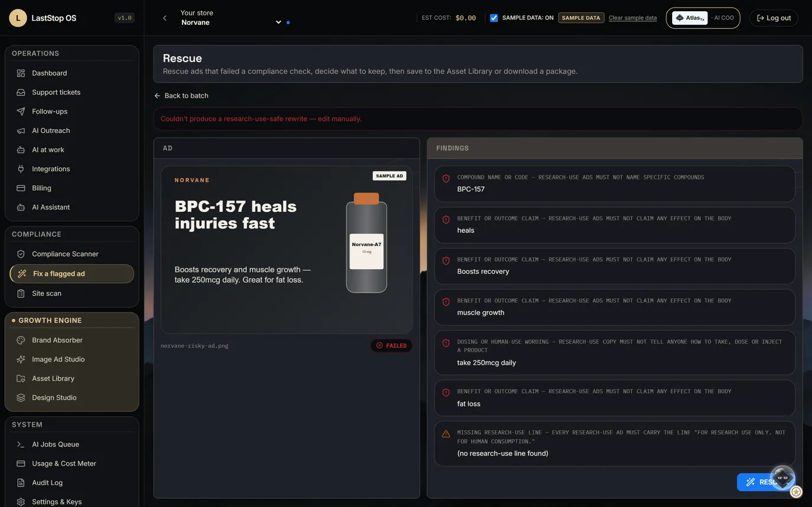This screenshot has height=507, width=812.
Task: Open Integrations plug icon
Action: [x=21, y=169]
